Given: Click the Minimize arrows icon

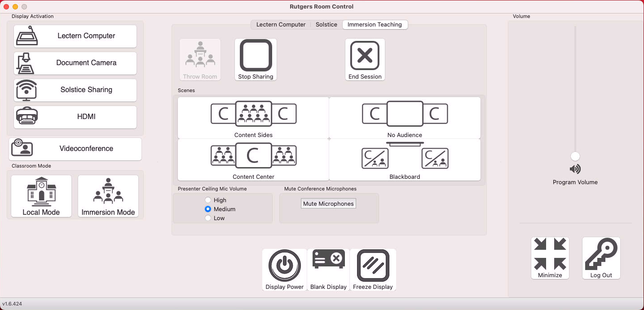Looking at the screenshot, I should coord(550,254).
